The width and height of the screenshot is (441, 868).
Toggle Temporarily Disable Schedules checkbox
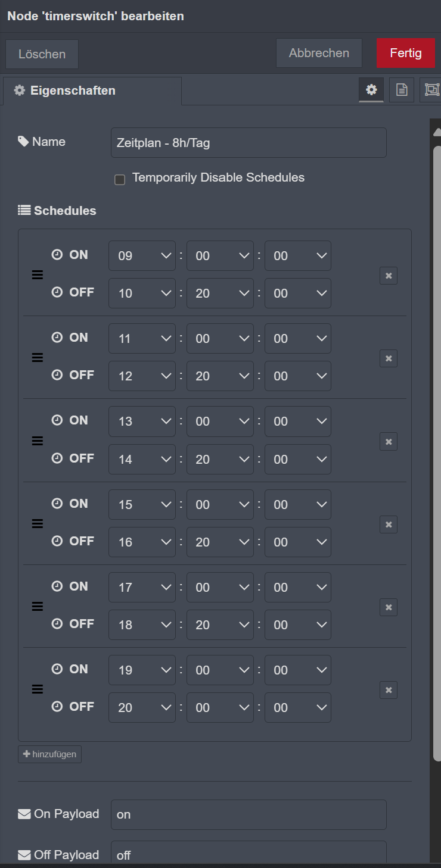[120, 179]
